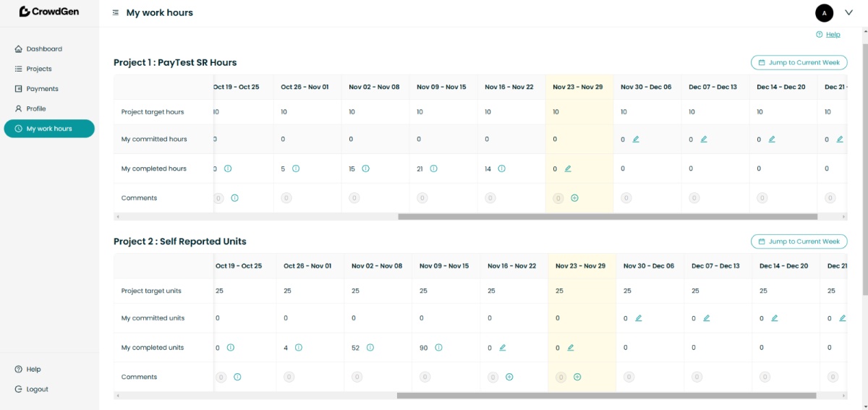Click Project 1 Nov 30 - Dec 06 header
This screenshot has height=410, width=868.
click(646, 87)
